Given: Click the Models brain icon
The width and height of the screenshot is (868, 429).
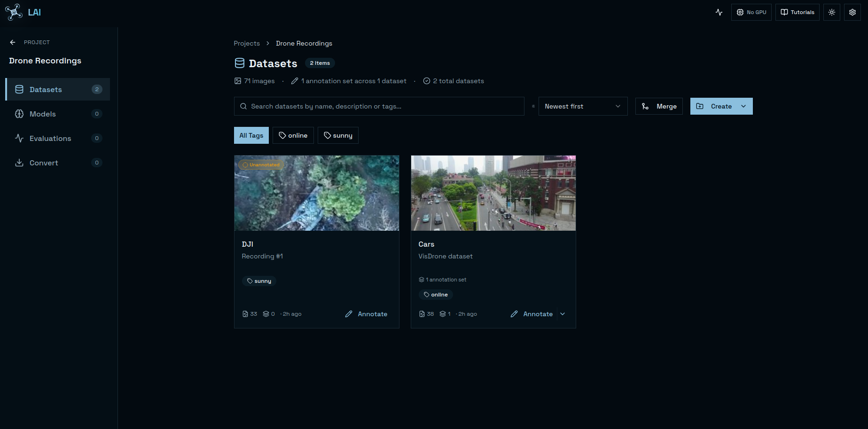Looking at the screenshot, I should (x=19, y=114).
